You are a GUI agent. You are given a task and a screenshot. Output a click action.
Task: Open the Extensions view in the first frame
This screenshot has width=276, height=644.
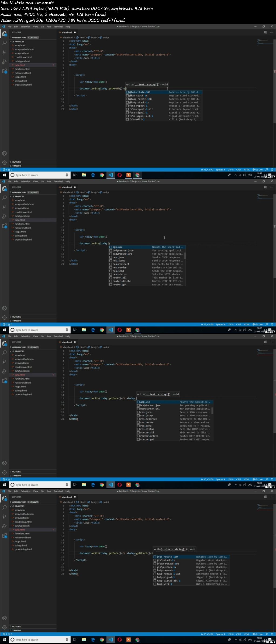coord(4,71)
